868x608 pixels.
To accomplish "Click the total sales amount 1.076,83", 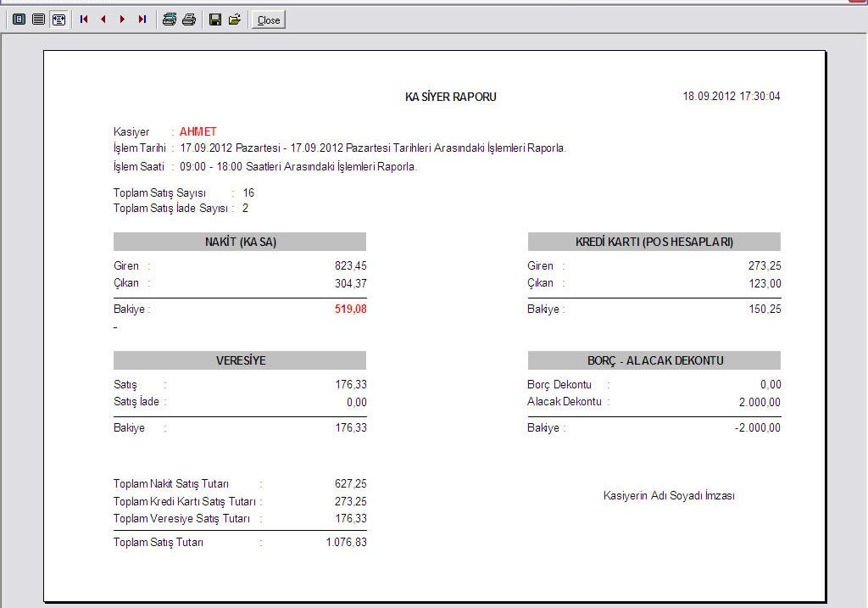I will tap(346, 543).
